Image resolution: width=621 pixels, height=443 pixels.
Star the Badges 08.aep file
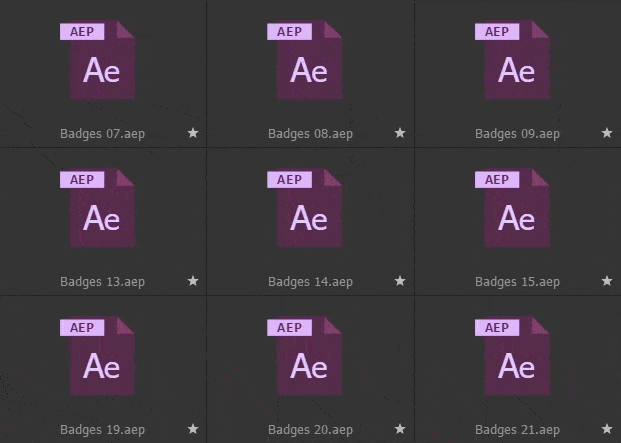pos(400,133)
